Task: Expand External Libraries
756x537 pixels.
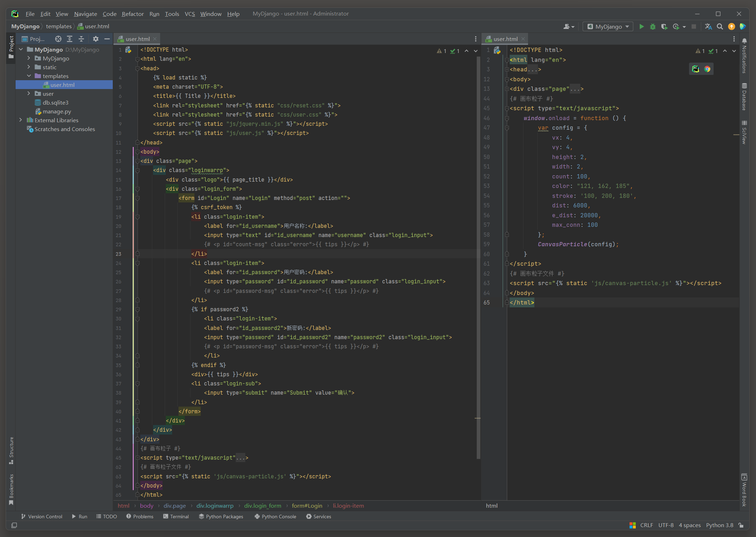Action: point(20,120)
